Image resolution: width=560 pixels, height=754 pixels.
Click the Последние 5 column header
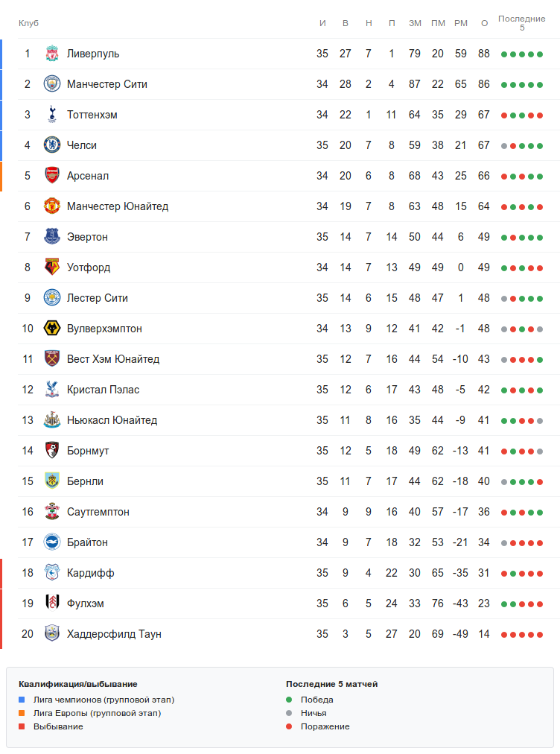tap(521, 22)
